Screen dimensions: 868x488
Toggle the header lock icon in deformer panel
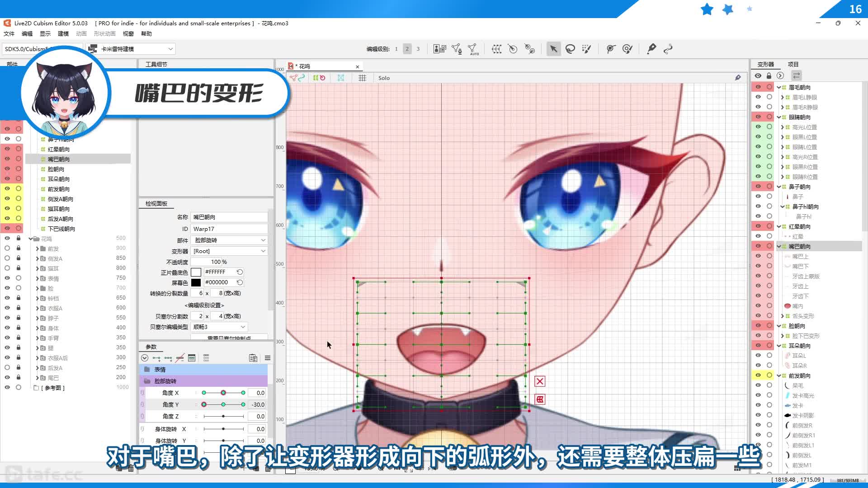click(x=769, y=75)
